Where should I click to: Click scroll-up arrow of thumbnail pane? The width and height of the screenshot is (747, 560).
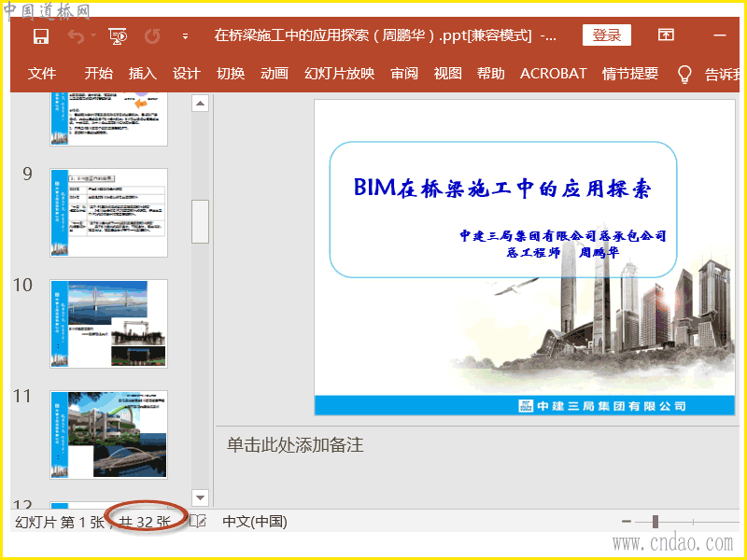pyautogui.click(x=200, y=103)
